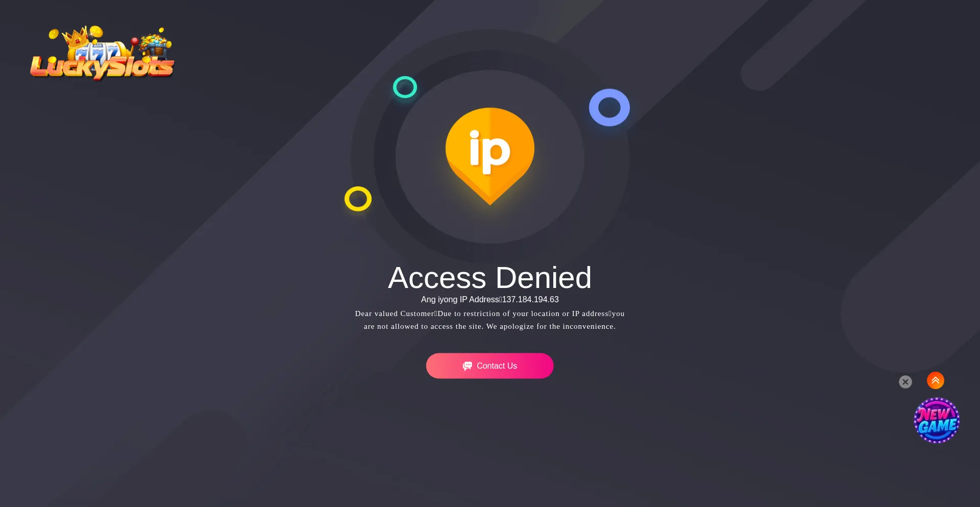Click the LuckySlots logo
This screenshot has width=980, height=507.
point(102,53)
